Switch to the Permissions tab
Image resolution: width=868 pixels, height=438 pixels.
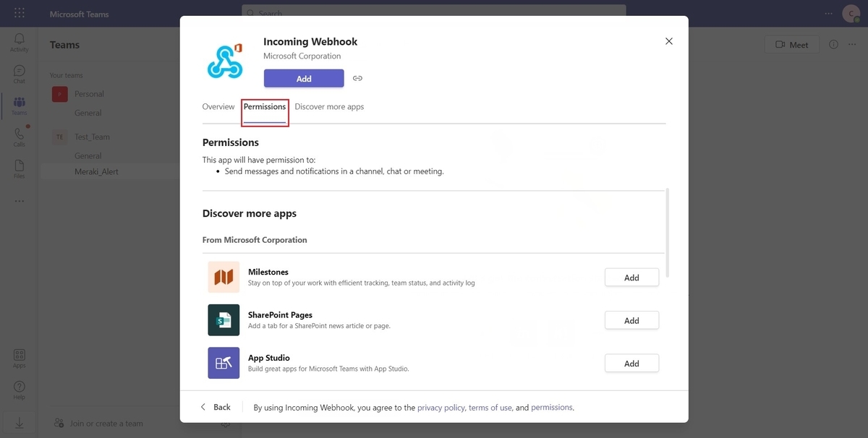point(265,106)
